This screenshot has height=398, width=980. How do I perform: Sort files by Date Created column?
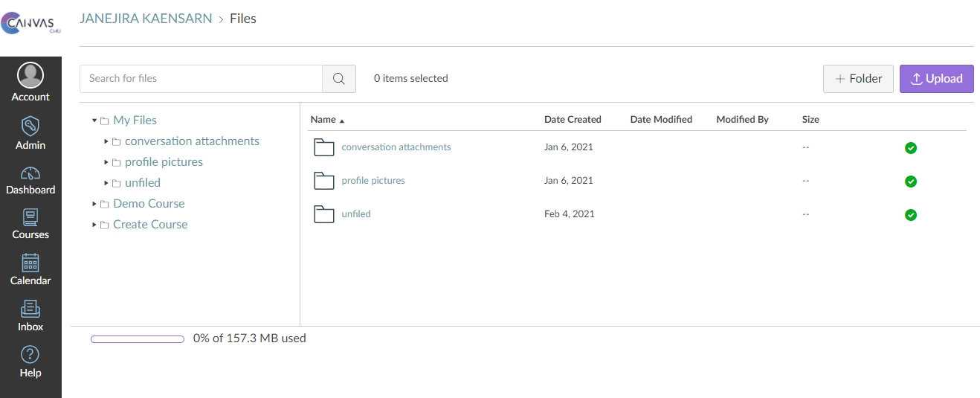pos(572,120)
